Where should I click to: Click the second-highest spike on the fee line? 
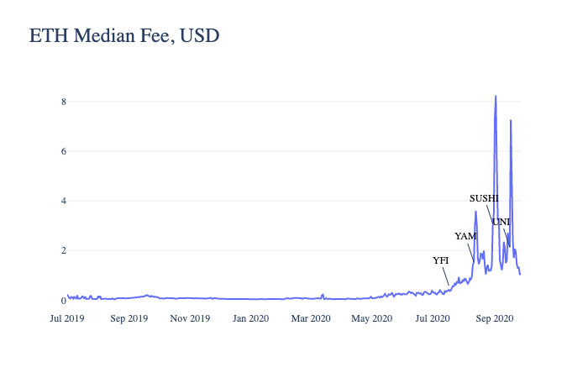point(510,121)
